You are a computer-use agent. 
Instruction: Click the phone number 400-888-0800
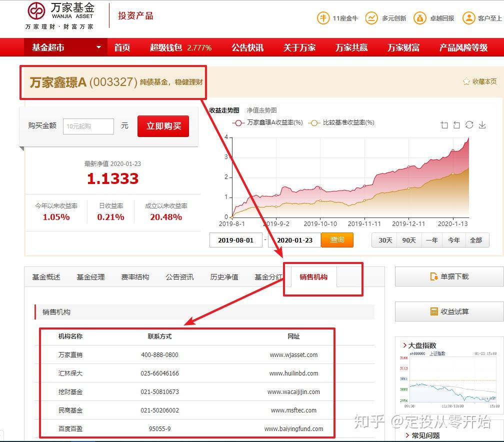click(x=159, y=355)
